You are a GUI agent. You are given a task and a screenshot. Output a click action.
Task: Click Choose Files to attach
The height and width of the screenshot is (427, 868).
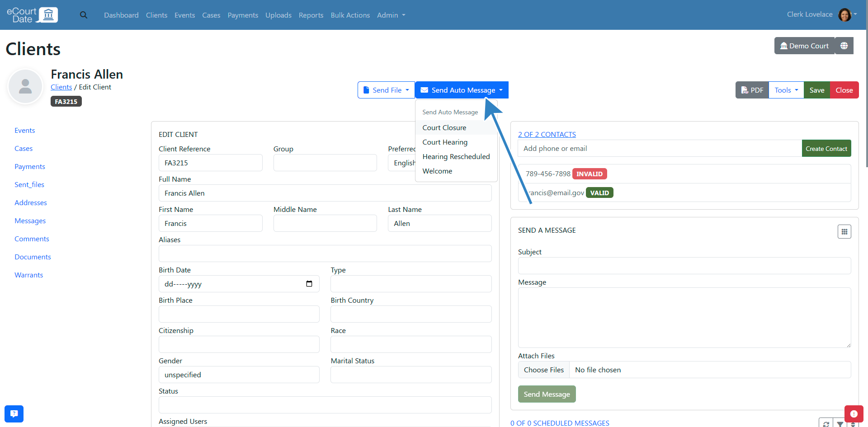(x=544, y=370)
